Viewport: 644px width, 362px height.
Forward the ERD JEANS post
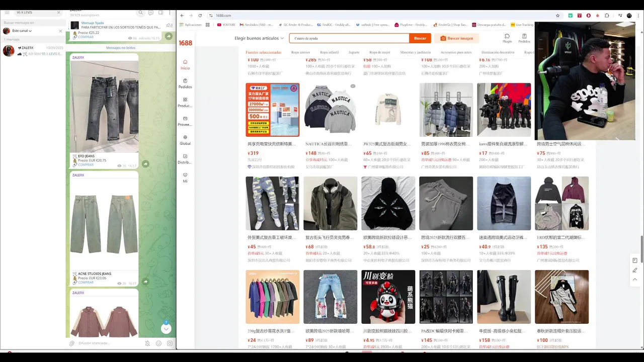click(145, 164)
